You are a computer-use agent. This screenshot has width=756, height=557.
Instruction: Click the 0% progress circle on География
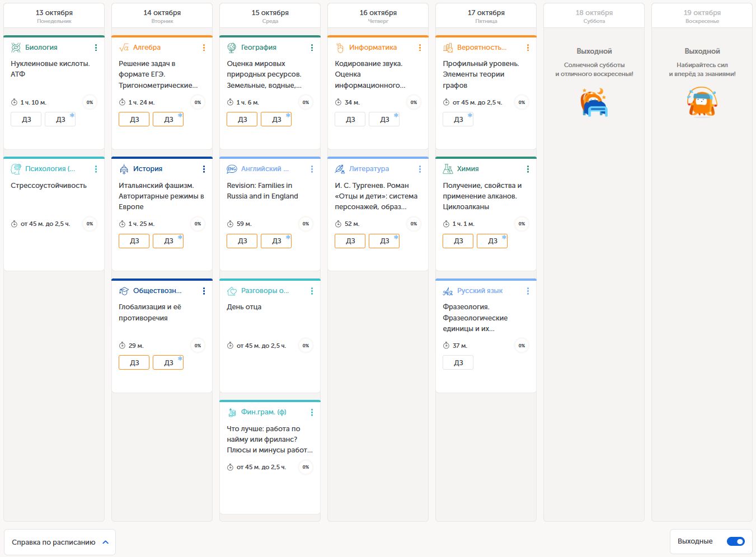(x=306, y=102)
